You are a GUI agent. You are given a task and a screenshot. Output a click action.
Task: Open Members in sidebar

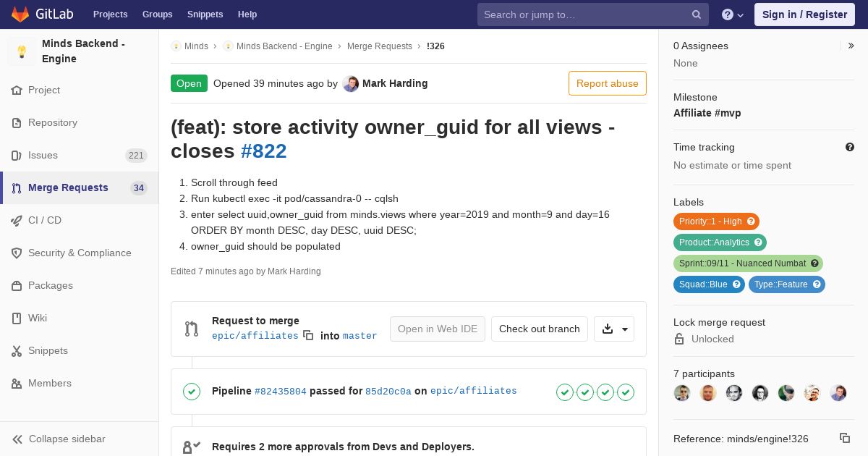[x=80, y=384]
